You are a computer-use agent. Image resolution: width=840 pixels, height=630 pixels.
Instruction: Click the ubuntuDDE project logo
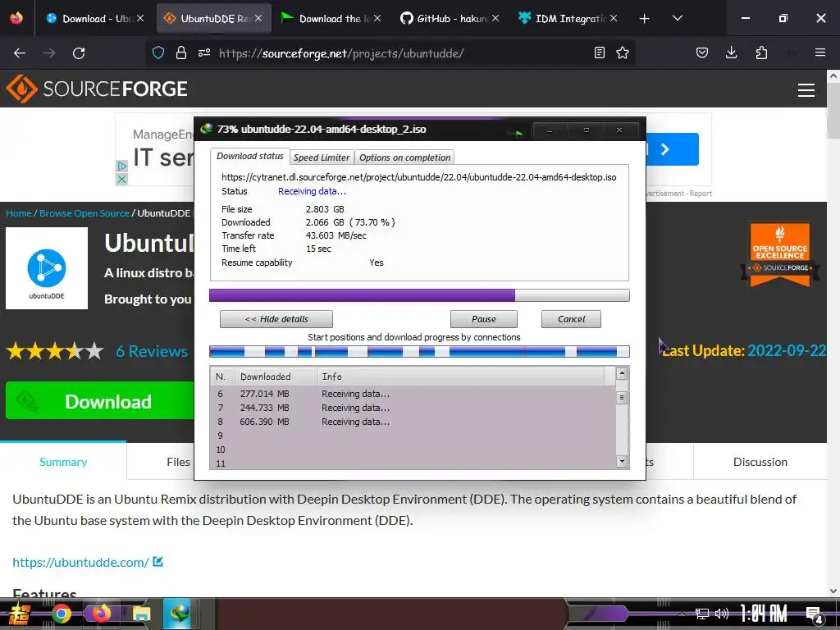[47, 268]
